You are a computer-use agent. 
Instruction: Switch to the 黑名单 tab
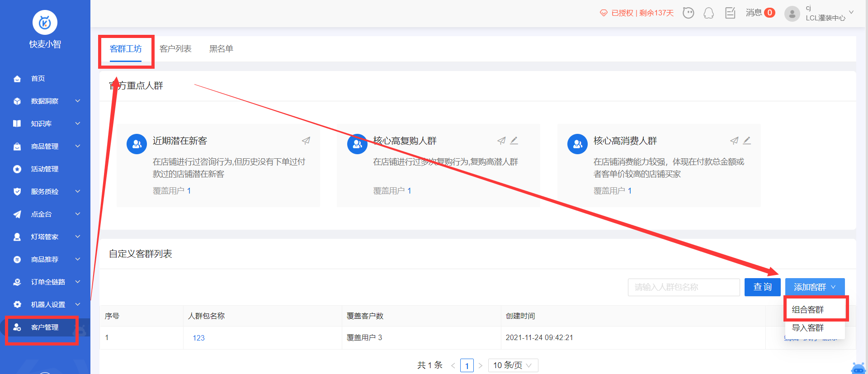[221, 49]
